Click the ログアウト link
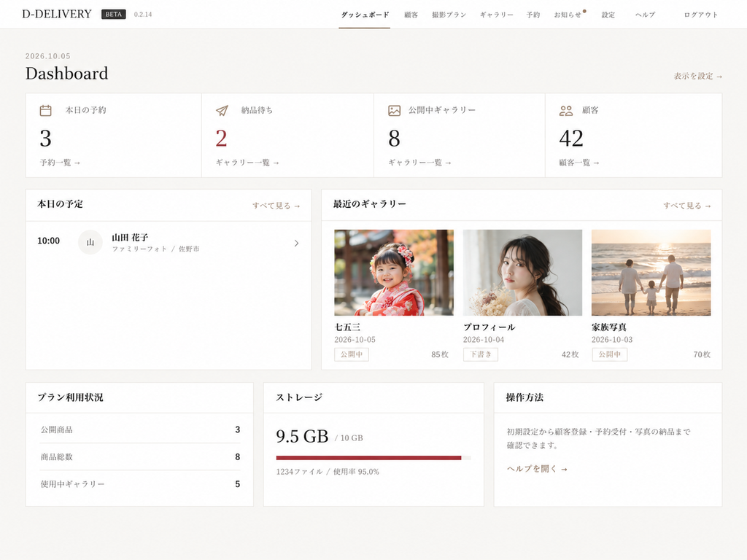Screen dimensions: 747x560 [x=701, y=15]
